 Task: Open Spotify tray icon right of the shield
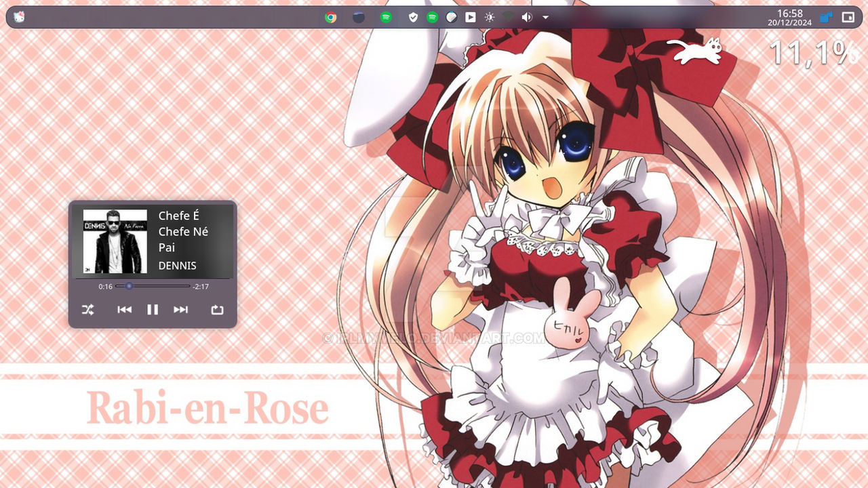432,18
